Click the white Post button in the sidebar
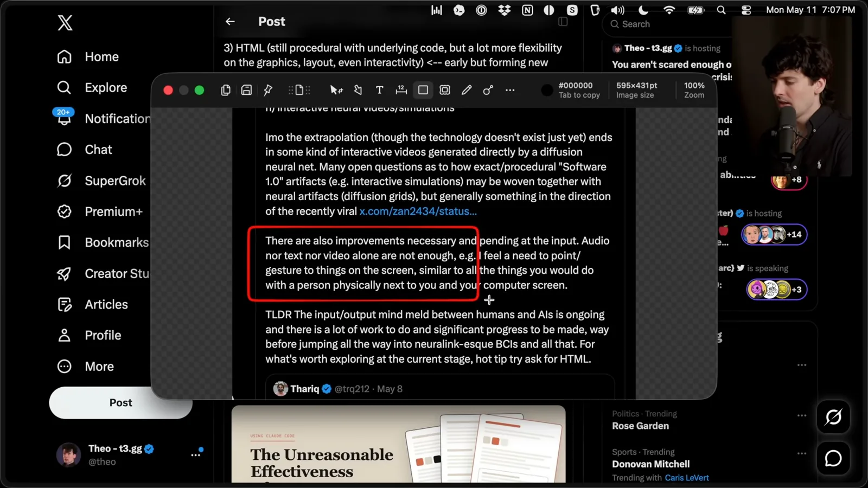868x488 pixels. tap(121, 403)
